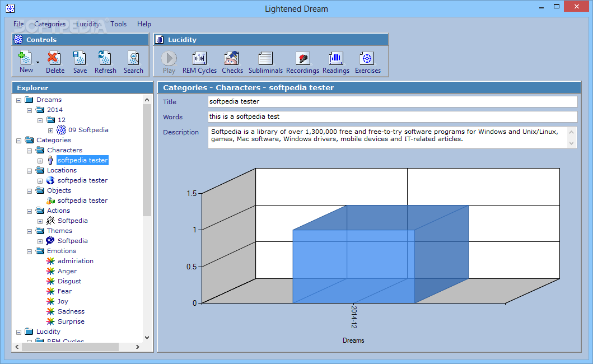Click Description box scroll-down arrow

coord(572,143)
